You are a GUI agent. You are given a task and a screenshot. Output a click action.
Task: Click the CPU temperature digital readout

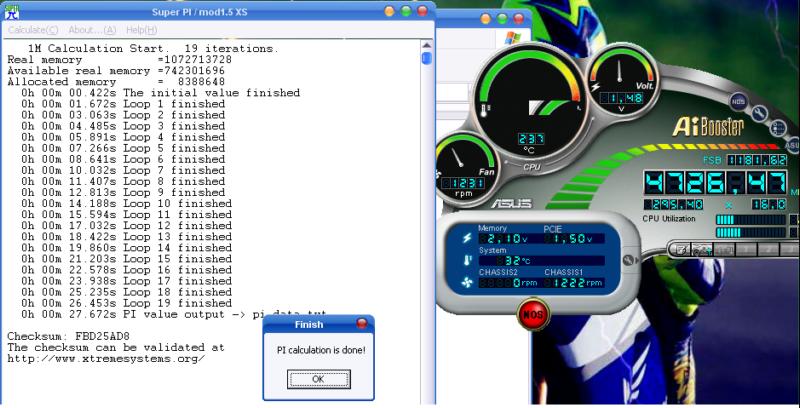pyautogui.click(x=531, y=139)
